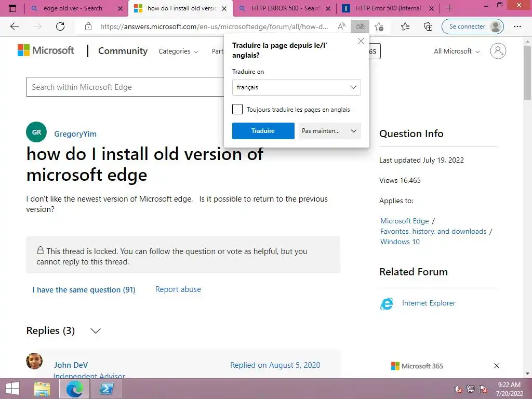Expand the All Microsoft menu
This screenshot has width=532, height=399.
(457, 51)
